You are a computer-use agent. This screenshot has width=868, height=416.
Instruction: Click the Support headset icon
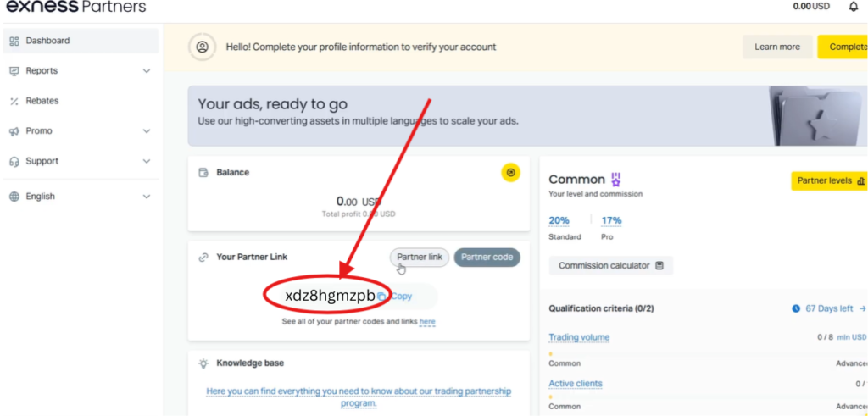[14, 162]
